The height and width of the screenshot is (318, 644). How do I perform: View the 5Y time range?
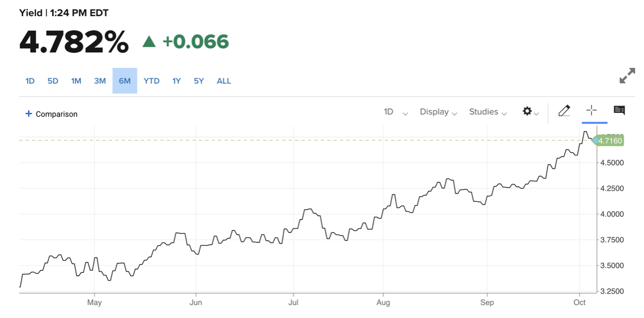[199, 81]
